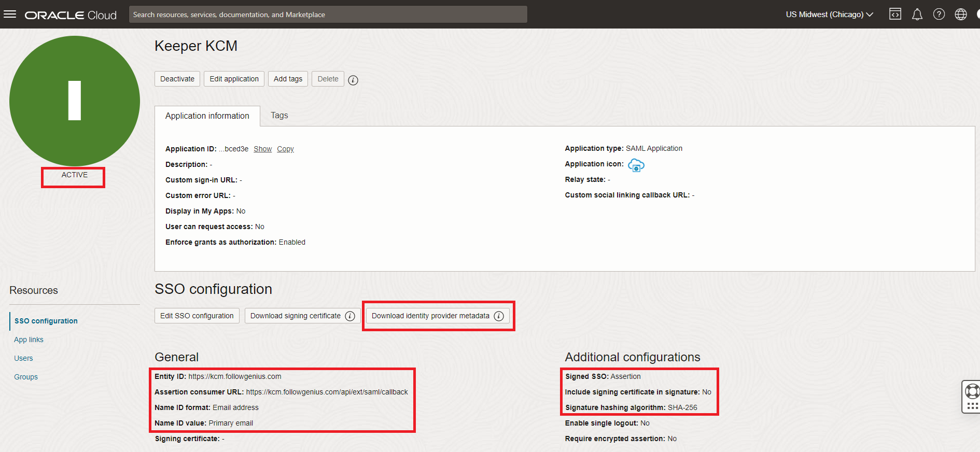Viewport: 980px width, 452px height.
Task: Copy the Application ID
Action: 285,149
